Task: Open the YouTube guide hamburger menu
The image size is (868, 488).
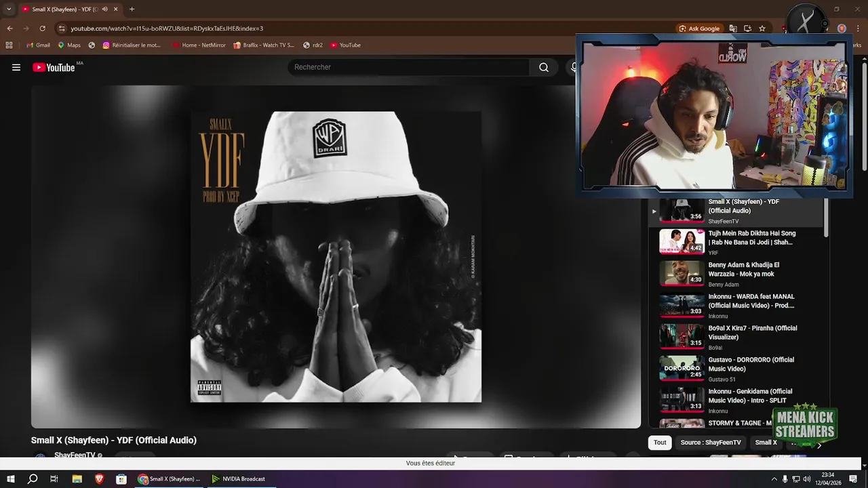Action: pyautogui.click(x=16, y=67)
